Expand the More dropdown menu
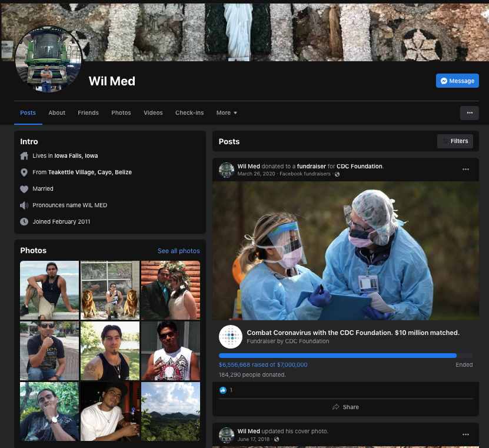The width and height of the screenshot is (489, 448). (227, 113)
